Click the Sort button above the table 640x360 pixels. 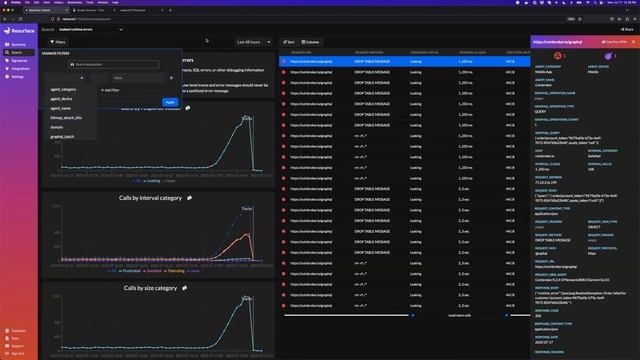pos(289,42)
